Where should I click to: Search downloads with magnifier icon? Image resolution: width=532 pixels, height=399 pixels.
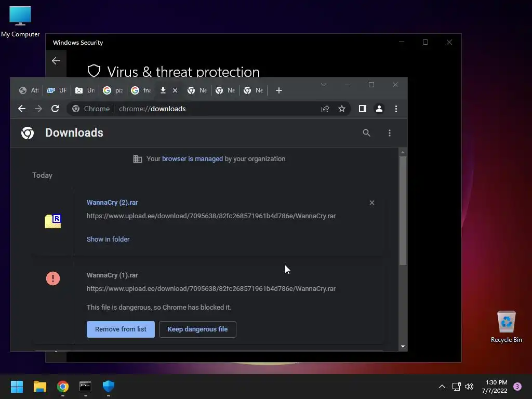pos(366,132)
